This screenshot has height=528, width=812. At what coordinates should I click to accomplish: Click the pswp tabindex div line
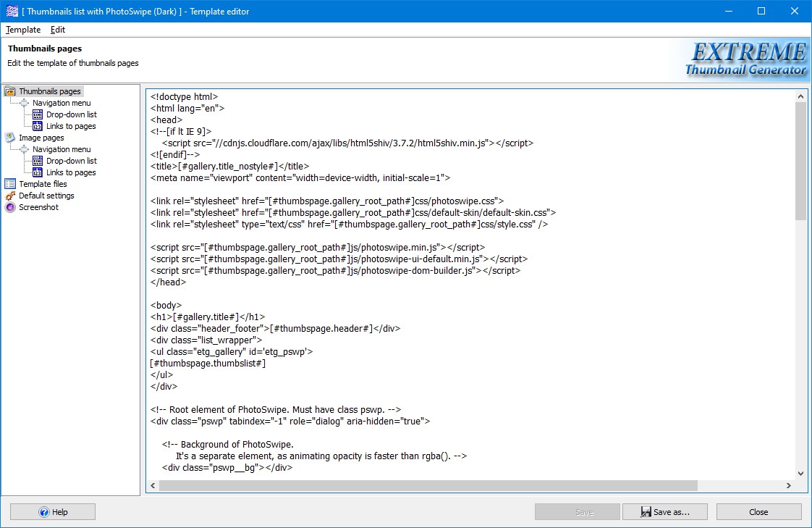click(x=290, y=422)
